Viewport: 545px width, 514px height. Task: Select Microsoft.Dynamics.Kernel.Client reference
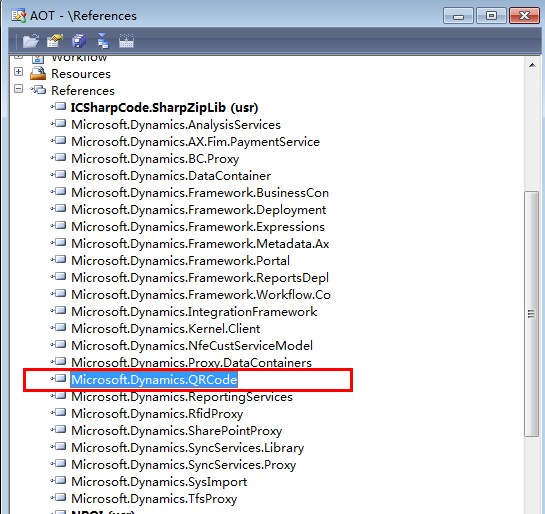click(165, 329)
